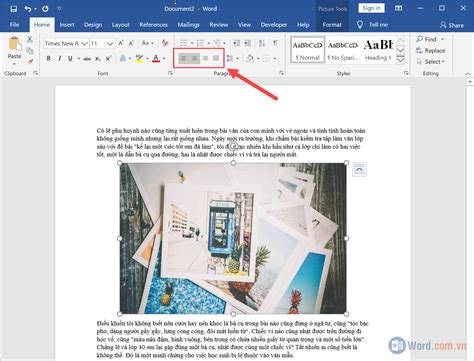Toggle Bold formatting

pos(49,58)
